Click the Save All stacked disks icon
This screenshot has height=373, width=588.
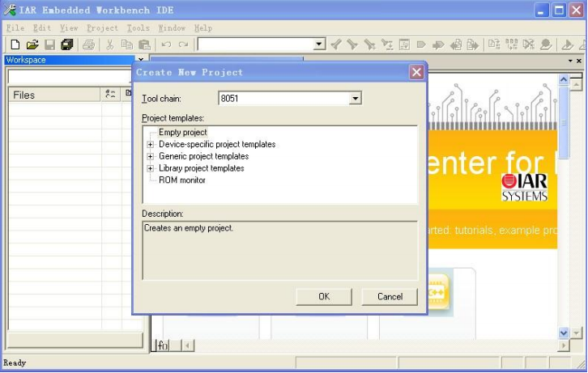coord(66,45)
